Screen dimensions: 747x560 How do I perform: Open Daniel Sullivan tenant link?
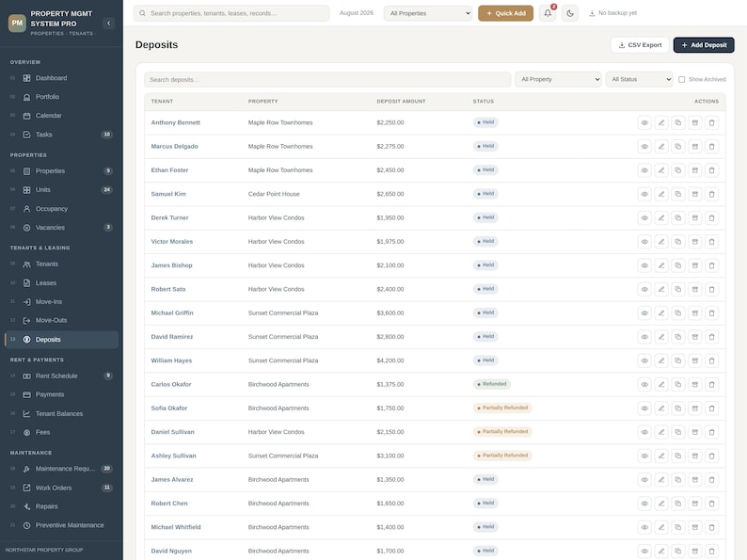coord(172,432)
